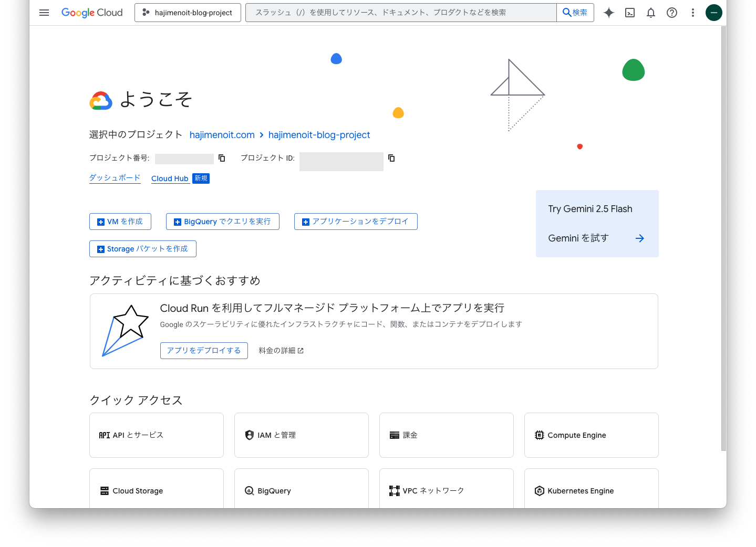Open the hamburger navigation menu
Screen dimensions: 756x547
click(x=44, y=13)
